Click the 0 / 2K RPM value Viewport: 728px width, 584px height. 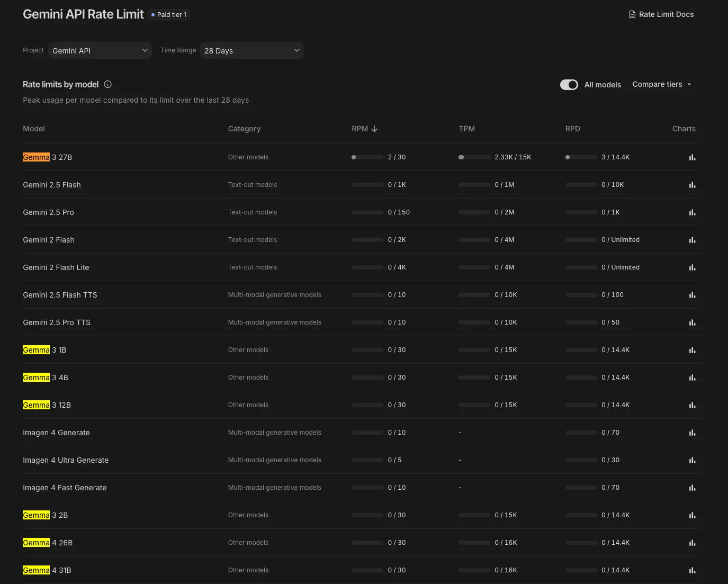pyautogui.click(x=397, y=240)
